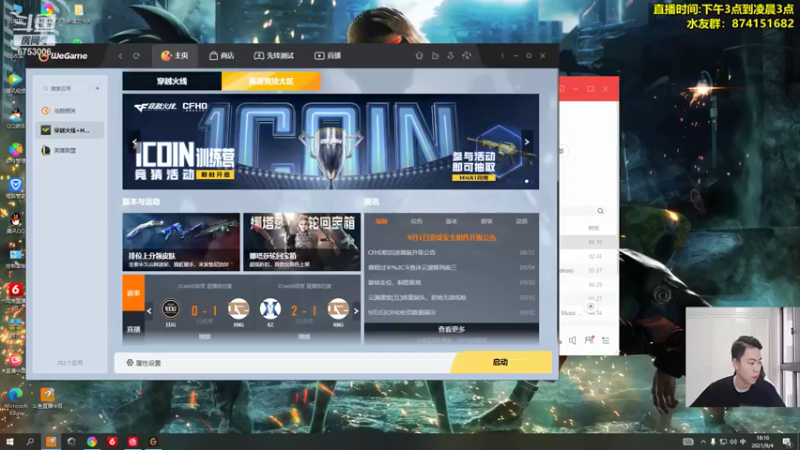Screen dimensions: 800x450
Task: Click the 搜索应用 search box
Action: pyautogui.click(x=64, y=88)
